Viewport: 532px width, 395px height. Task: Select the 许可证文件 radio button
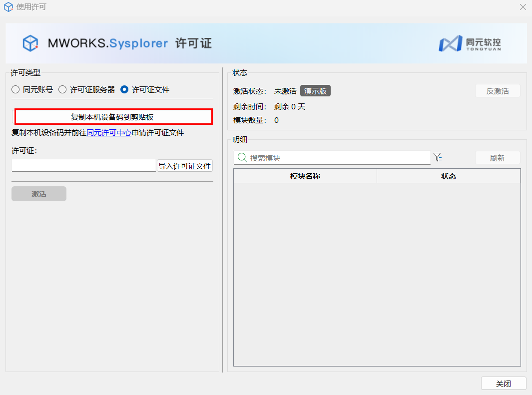pyautogui.click(x=124, y=90)
